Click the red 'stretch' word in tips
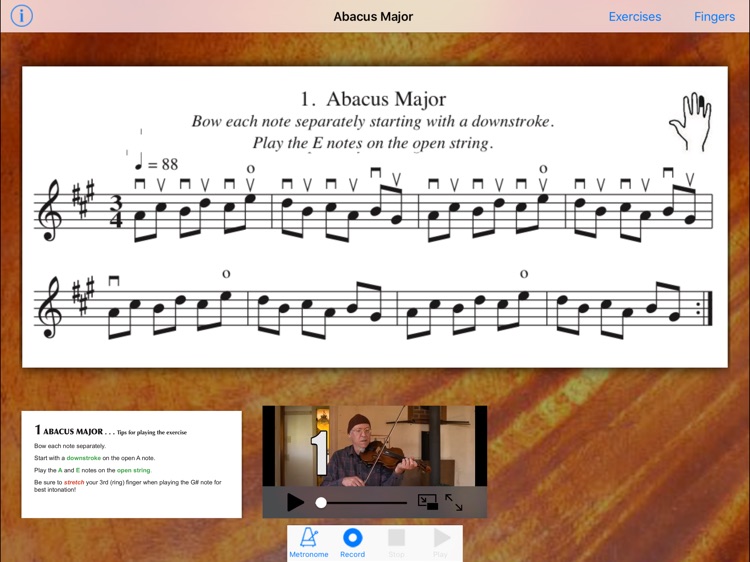Screen dimensions: 750x562 [74, 482]
